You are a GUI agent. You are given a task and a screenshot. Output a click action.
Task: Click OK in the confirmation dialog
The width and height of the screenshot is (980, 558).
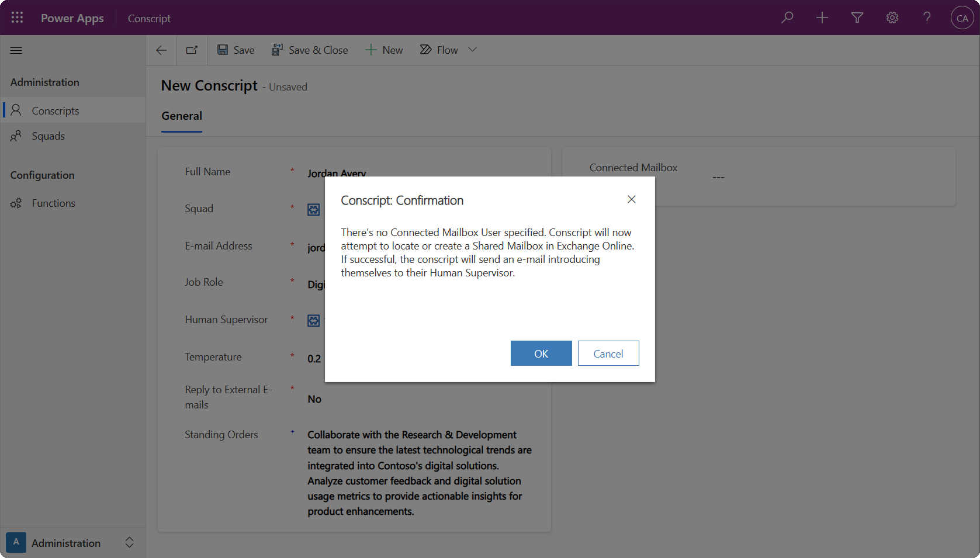(x=541, y=353)
